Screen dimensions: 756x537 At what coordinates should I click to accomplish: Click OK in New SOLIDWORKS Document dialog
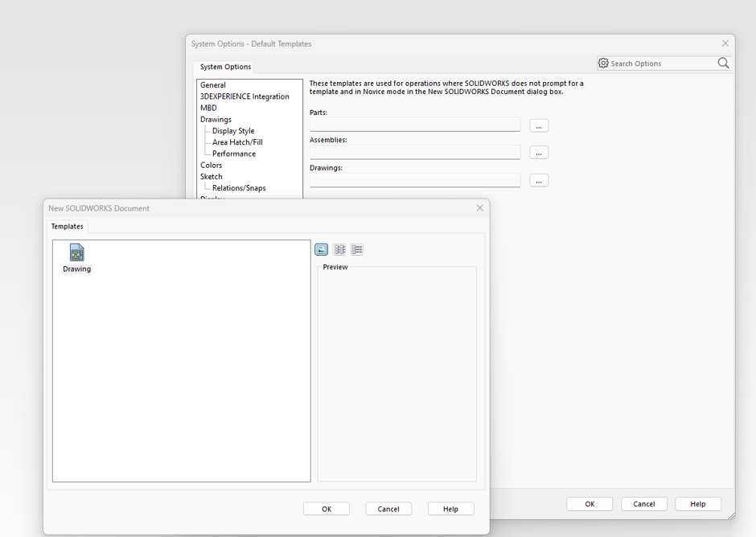(x=327, y=509)
